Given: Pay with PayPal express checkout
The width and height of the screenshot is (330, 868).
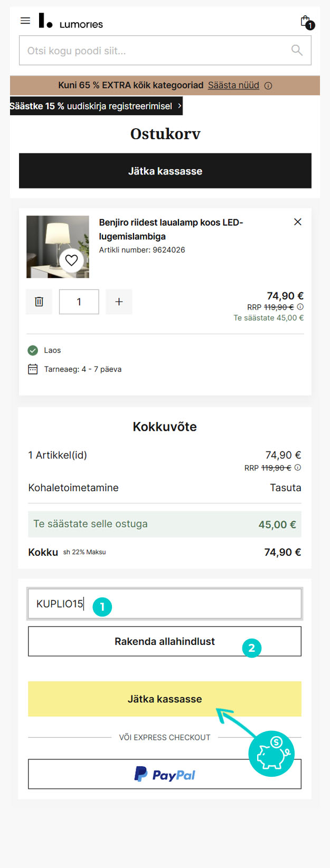Looking at the screenshot, I should tap(165, 774).
